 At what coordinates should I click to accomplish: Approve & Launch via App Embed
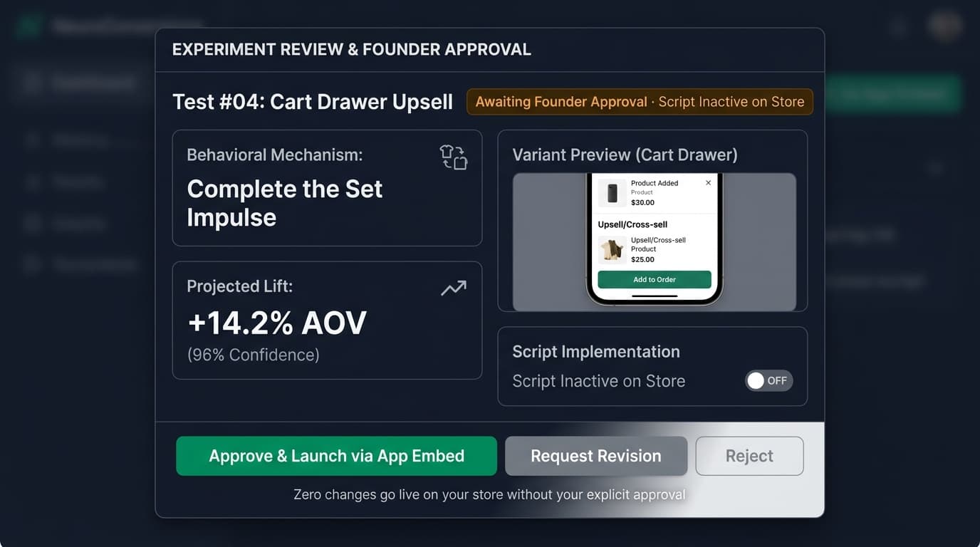tap(336, 456)
